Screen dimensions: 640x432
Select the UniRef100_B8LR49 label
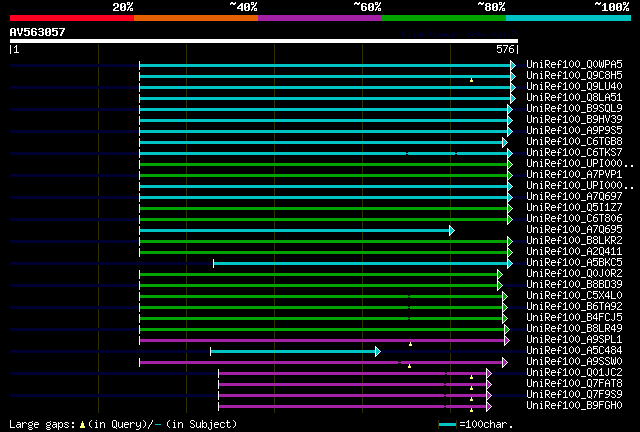(x=574, y=329)
